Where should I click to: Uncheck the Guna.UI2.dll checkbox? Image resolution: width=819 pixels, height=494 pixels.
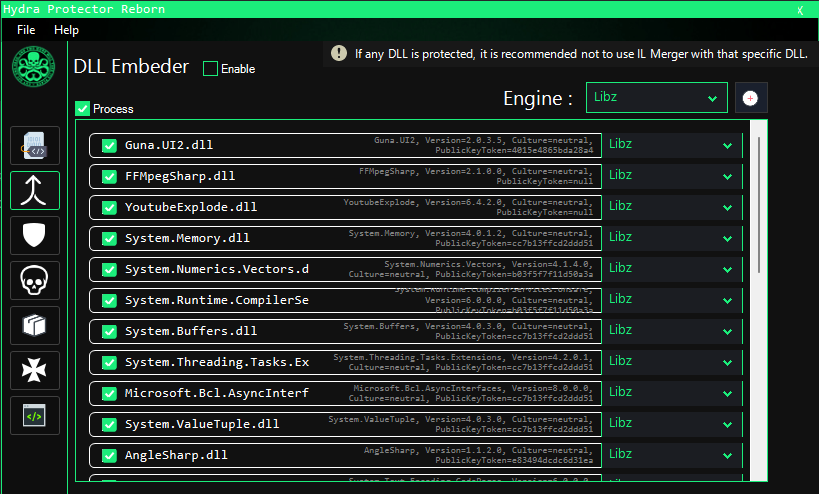coord(110,145)
